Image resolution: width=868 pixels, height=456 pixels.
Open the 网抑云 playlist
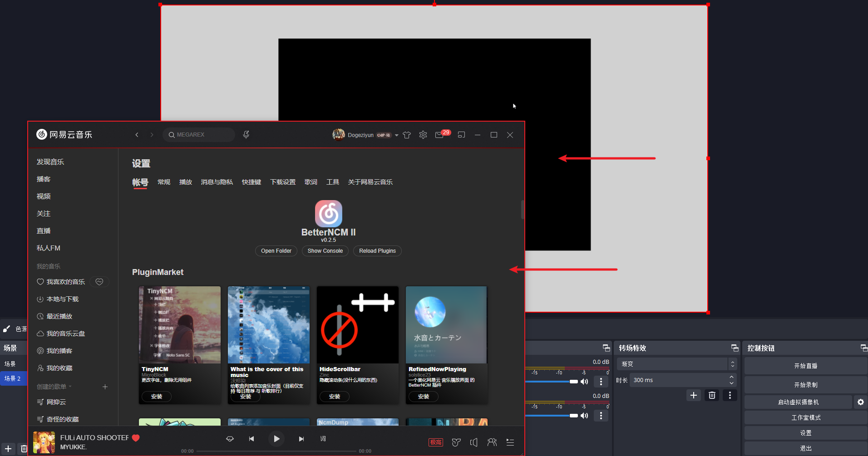tap(56, 402)
